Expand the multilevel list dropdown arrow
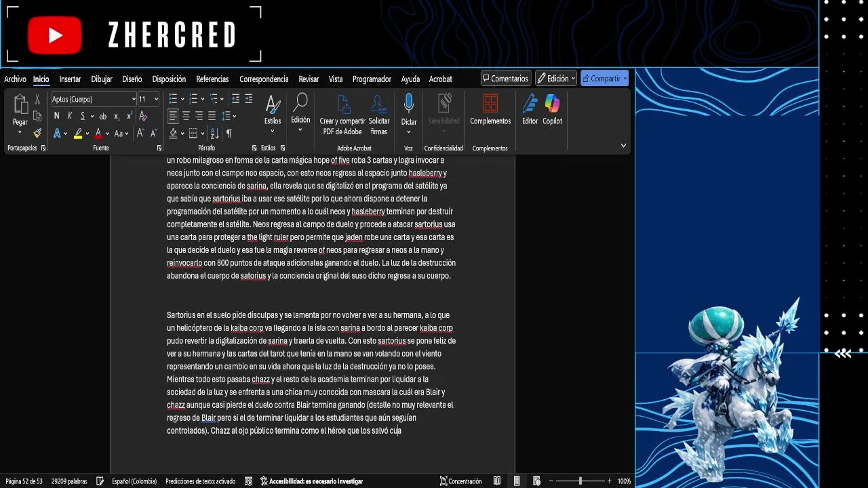The height and width of the screenshot is (488, 868). click(223, 100)
